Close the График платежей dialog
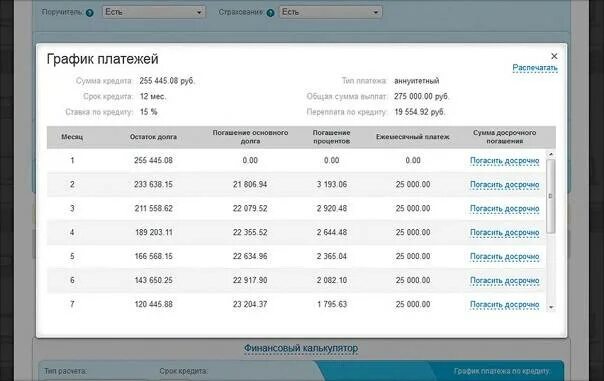This screenshot has width=604, height=381. 554,56
